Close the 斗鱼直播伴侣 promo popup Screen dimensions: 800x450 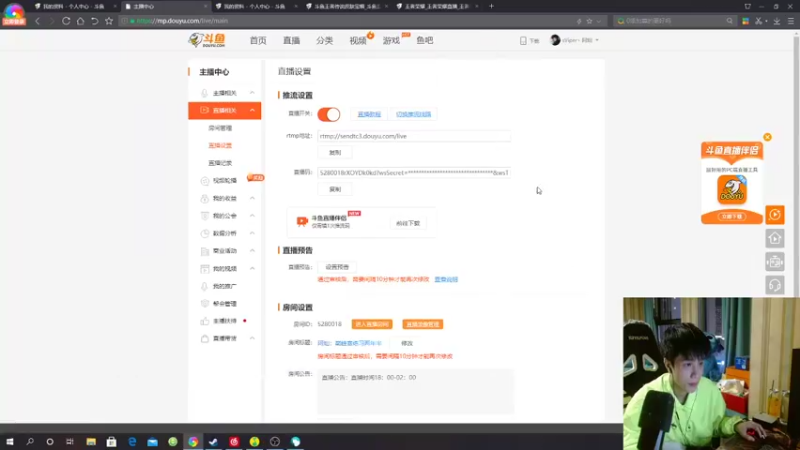767,137
